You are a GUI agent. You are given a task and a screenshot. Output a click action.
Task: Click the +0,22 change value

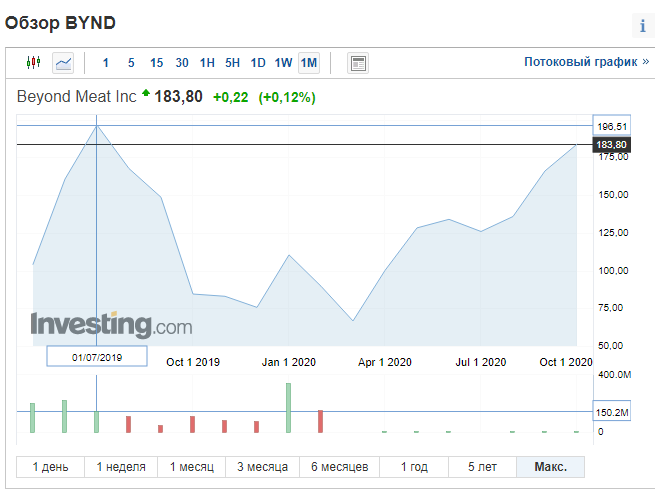tap(231, 97)
